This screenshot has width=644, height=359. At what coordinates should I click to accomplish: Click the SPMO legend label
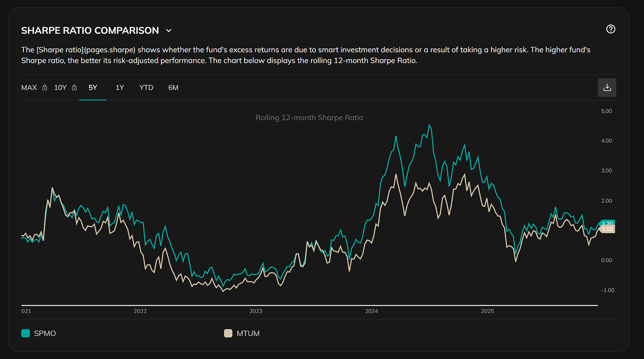click(x=45, y=333)
